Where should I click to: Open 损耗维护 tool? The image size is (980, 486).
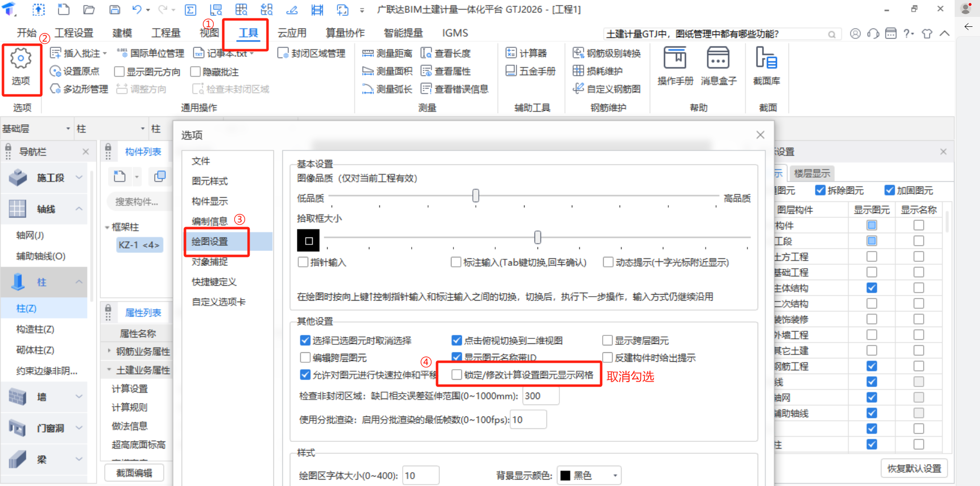click(x=598, y=71)
